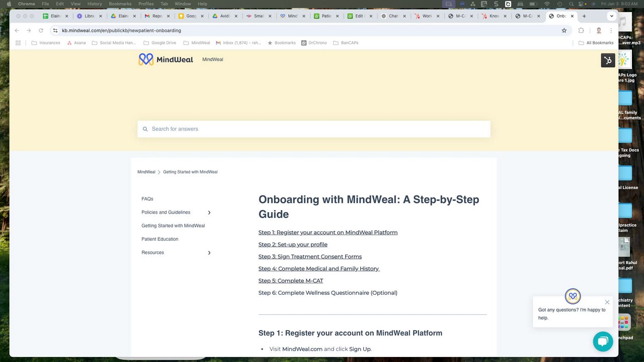This screenshot has width=644, height=362.
Task: Switch to the Know tab
Action: click(494, 16)
